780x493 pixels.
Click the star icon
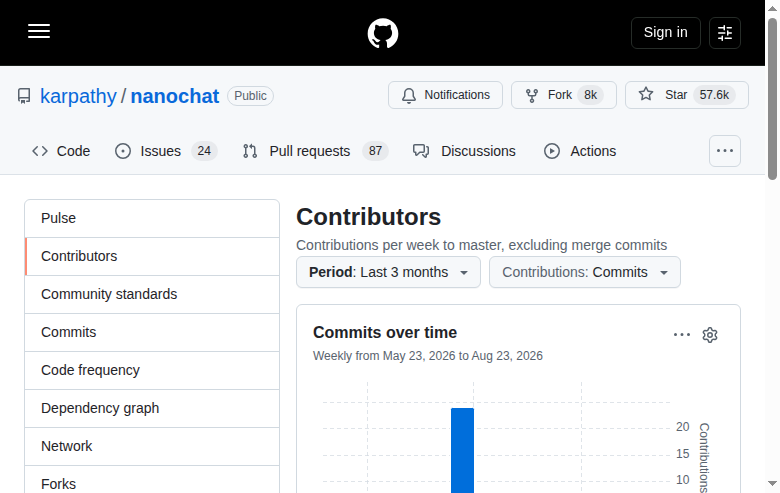[x=646, y=94]
